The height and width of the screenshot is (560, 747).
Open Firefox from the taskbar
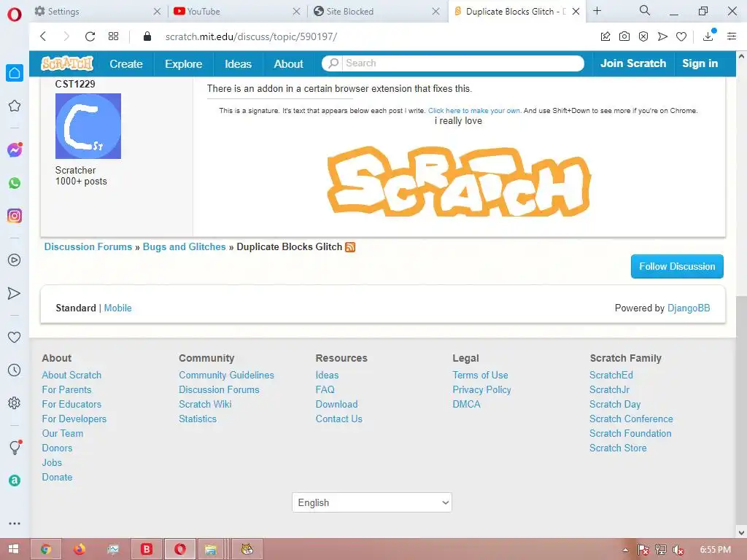pos(80,550)
